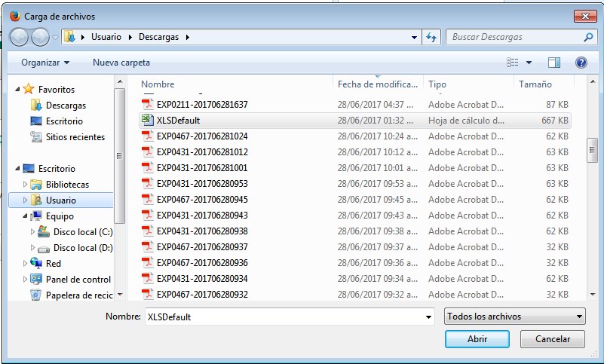This screenshot has height=364, width=604.
Task: Toggle the preview pane icon
Action: [554, 63]
